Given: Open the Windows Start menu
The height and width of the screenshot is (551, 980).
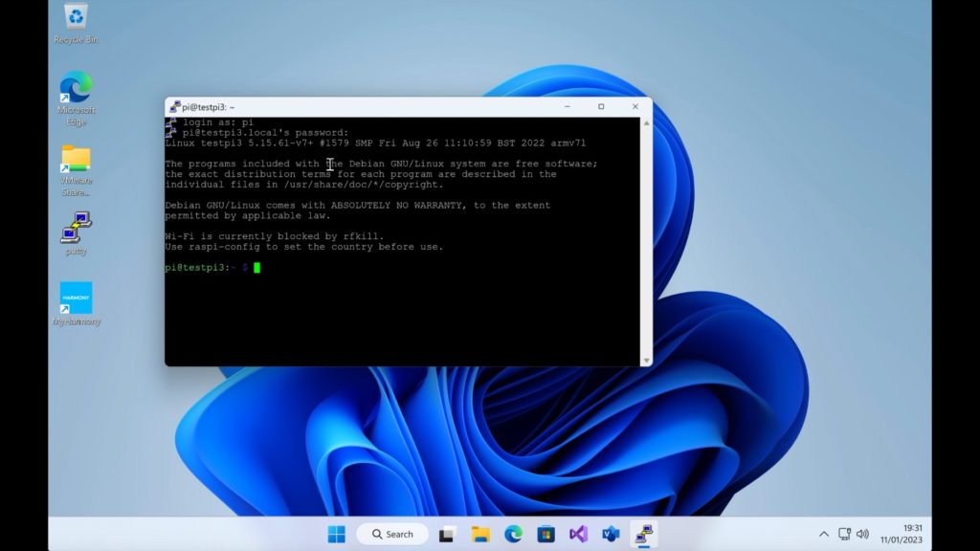Looking at the screenshot, I should [336, 534].
